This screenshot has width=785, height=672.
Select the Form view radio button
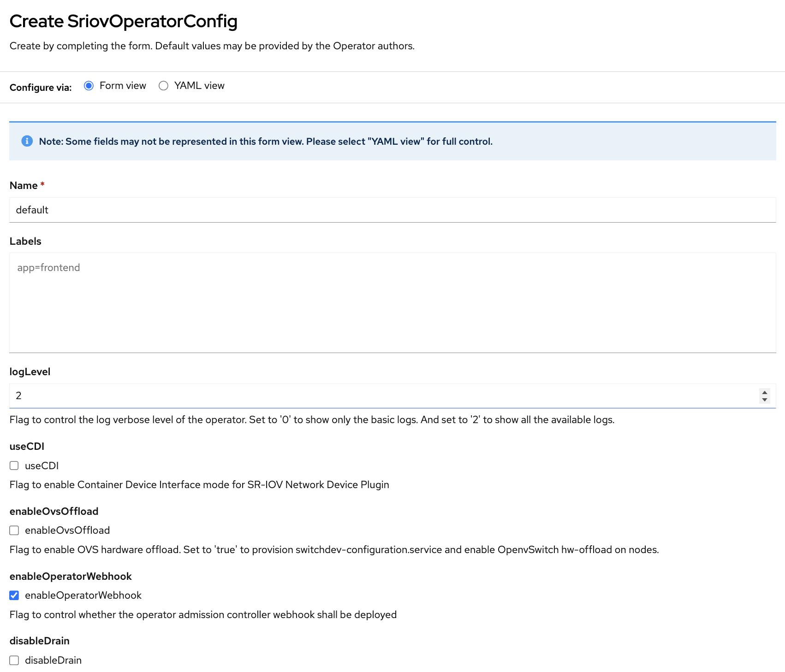coord(89,86)
